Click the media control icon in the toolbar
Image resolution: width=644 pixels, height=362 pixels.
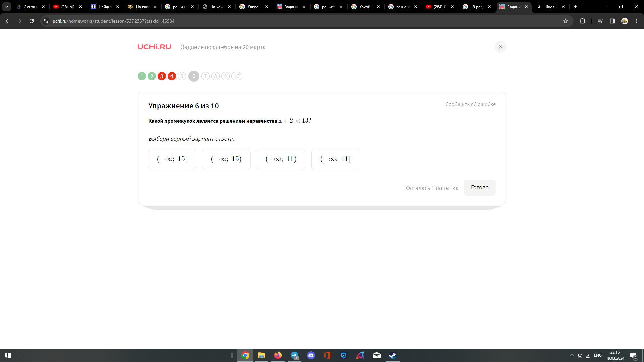(x=600, y=21)
